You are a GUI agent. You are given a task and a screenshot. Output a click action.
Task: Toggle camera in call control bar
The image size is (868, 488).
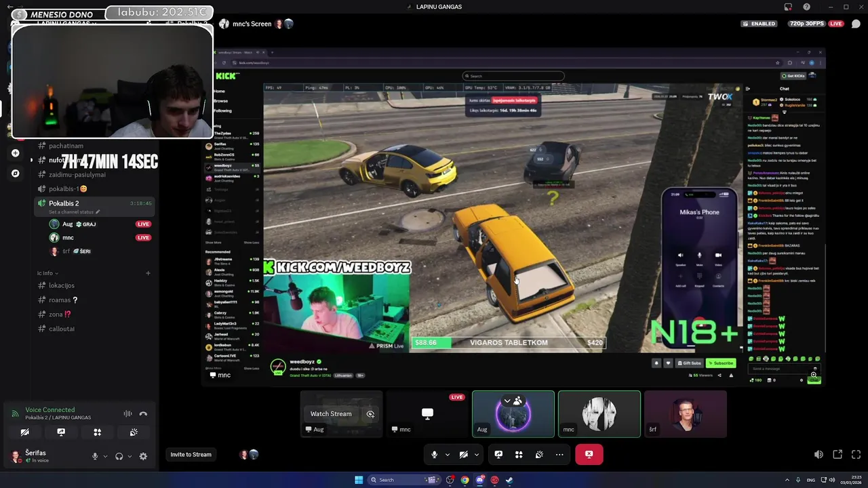(464, 454)
